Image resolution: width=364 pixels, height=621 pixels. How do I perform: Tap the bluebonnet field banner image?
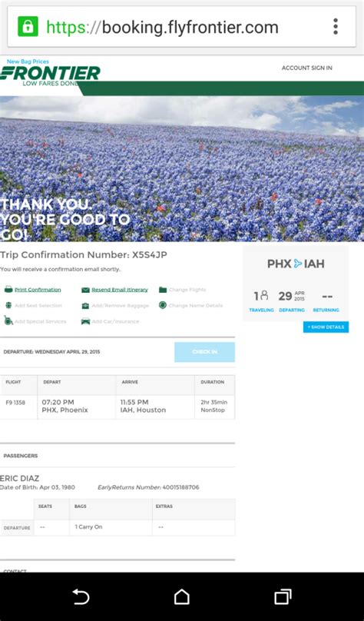pyautogui.click(x=182, y=169)
